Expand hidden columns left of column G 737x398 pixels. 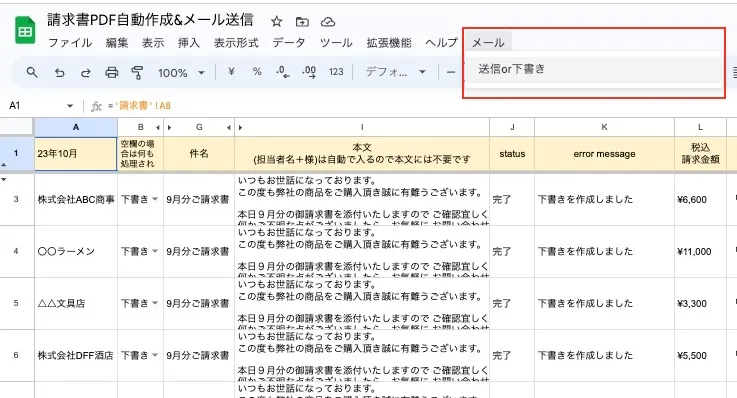click(170, 127)
